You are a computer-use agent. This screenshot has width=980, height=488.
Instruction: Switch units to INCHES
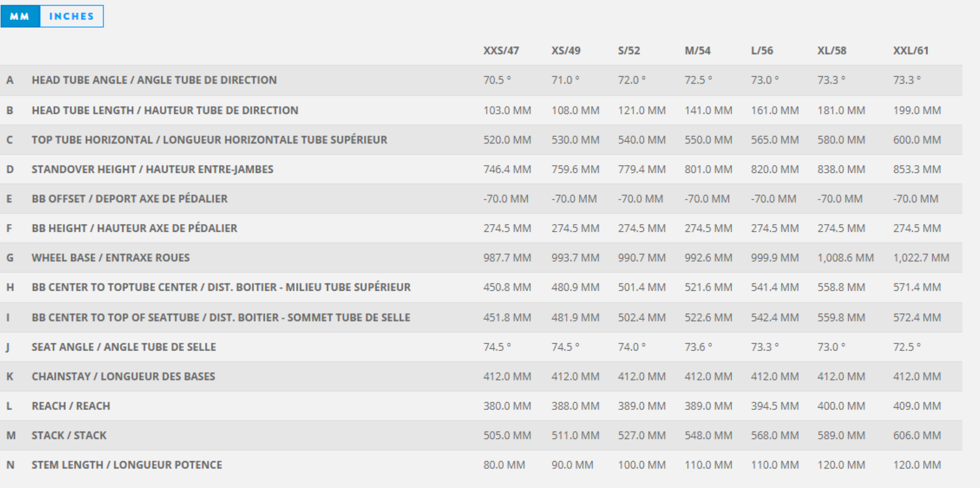click(72, 16)
